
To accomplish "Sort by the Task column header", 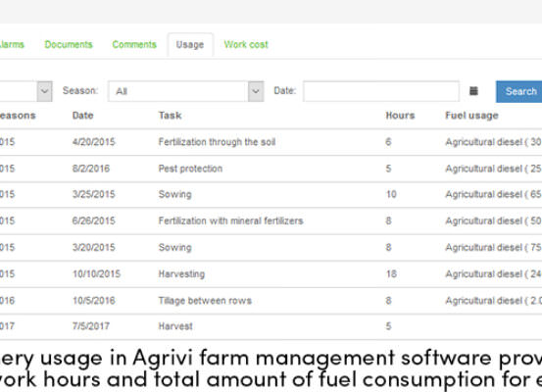I will point(171,116).
